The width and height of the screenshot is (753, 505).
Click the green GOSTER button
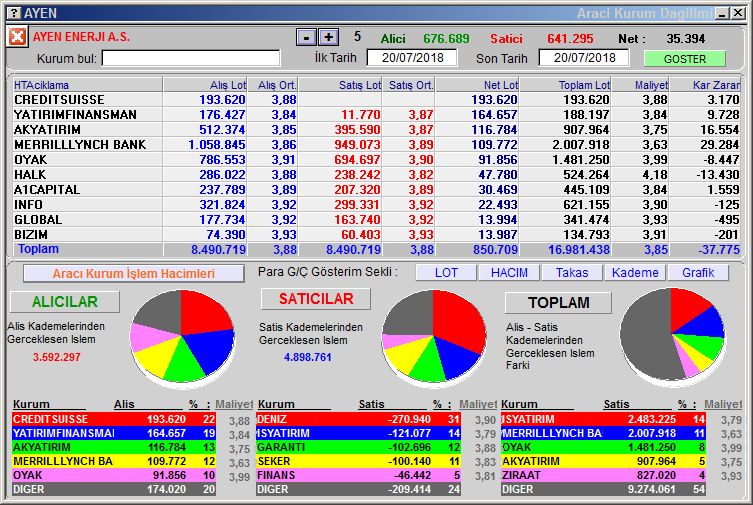click(x=684, y=59)
